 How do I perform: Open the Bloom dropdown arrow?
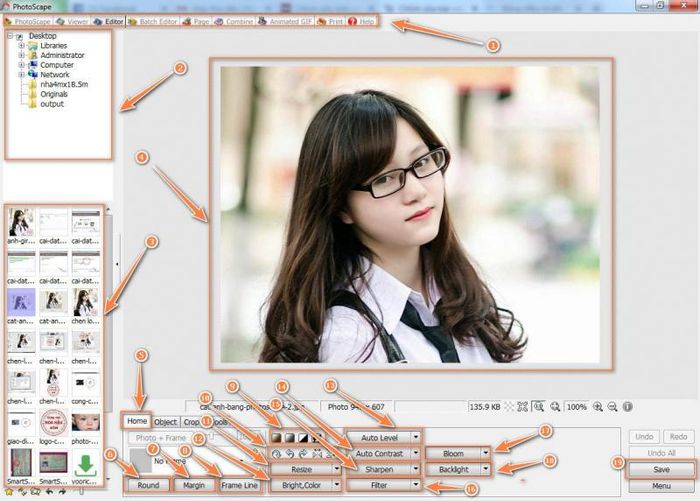(x=485, y=453)
